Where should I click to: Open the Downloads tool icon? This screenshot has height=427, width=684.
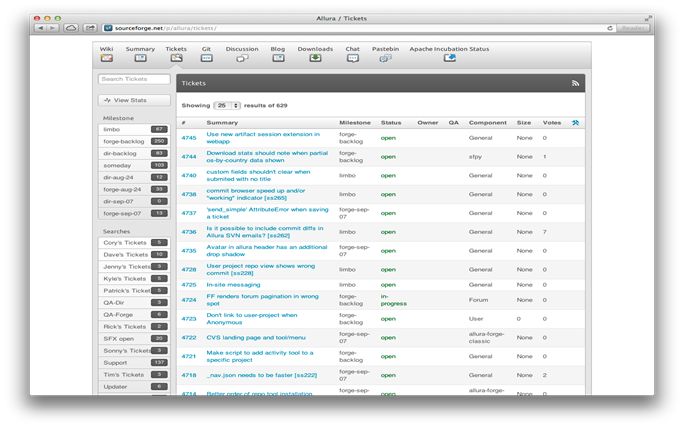tap(315, 58)
